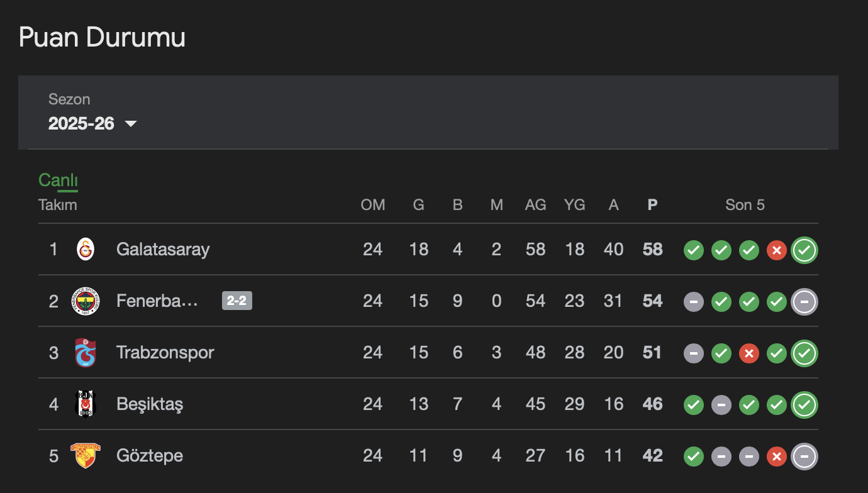The height and width of the screenshot is (493, 868).
Task: Click Galatasaray's red loss result icon
Action: click(x=777, y=250)
